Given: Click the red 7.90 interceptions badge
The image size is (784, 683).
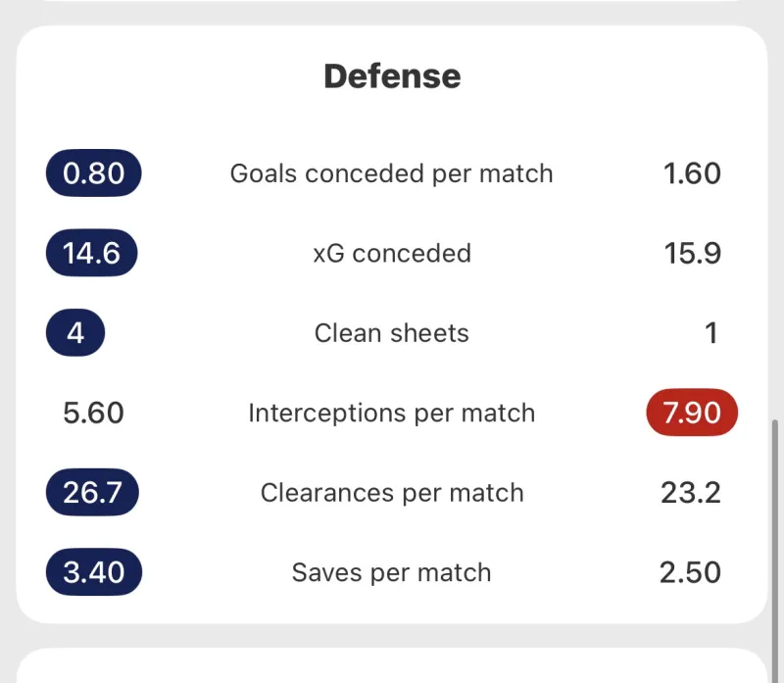Looking at the screenshot, I should pyautogui.click(x=691, y=413).
